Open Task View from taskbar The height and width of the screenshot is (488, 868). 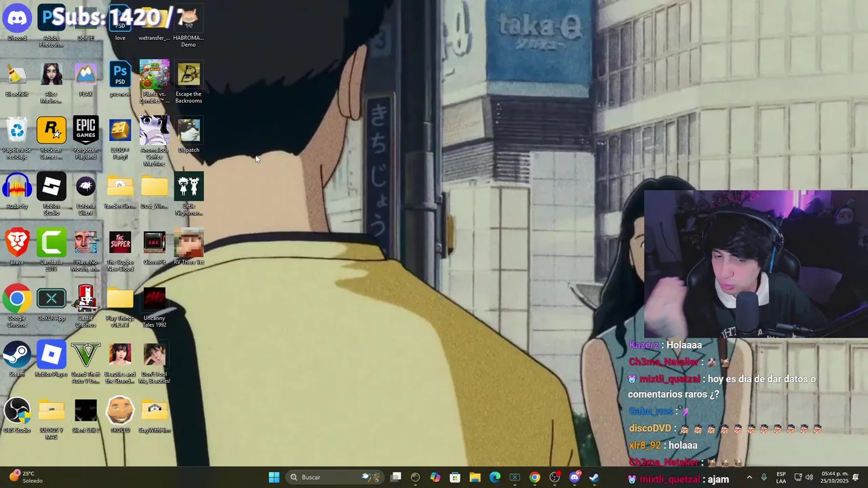click(396, 477)
